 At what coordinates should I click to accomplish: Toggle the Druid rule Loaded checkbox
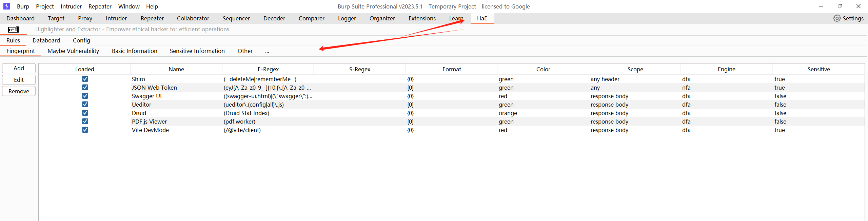click(x=85, y=113)
